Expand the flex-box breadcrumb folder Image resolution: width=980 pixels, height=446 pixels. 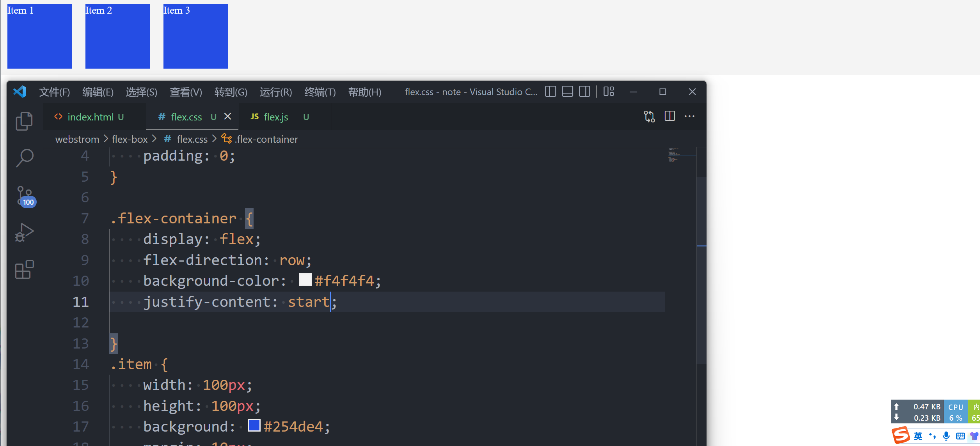tap(130, 139)
